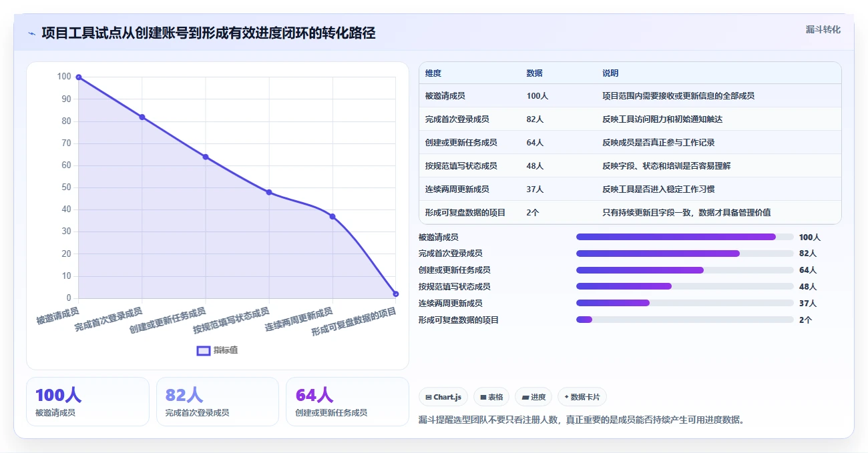The height and width of the screenshot is (453, 868).
Task: Click the 37人 value in the table
Action: click(x=535, y=189)
